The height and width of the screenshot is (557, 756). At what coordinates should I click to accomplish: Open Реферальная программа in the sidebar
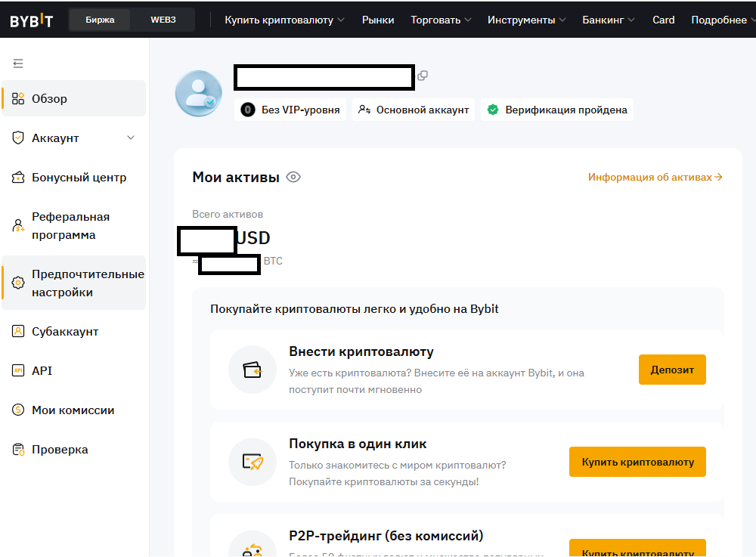tap(74, 225)
